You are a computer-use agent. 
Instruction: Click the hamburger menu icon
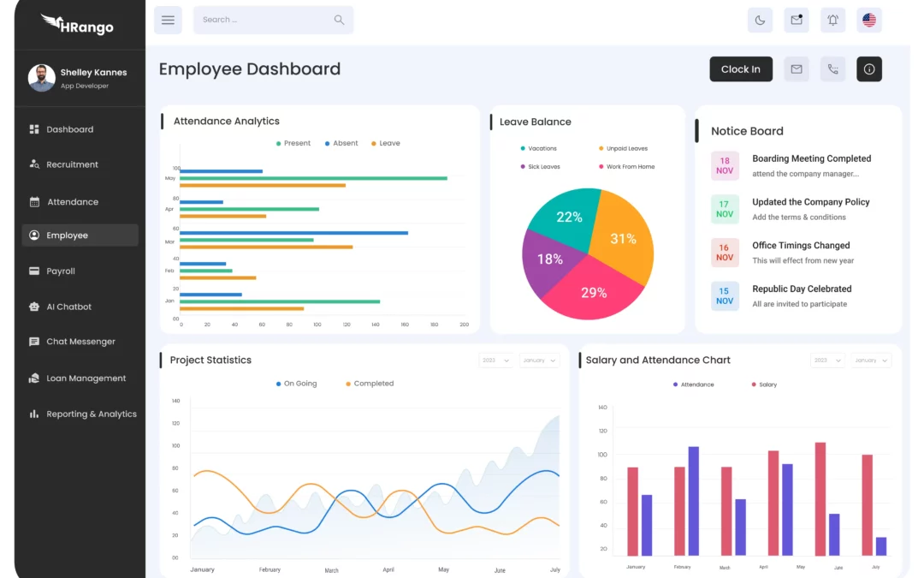[168, 20]
